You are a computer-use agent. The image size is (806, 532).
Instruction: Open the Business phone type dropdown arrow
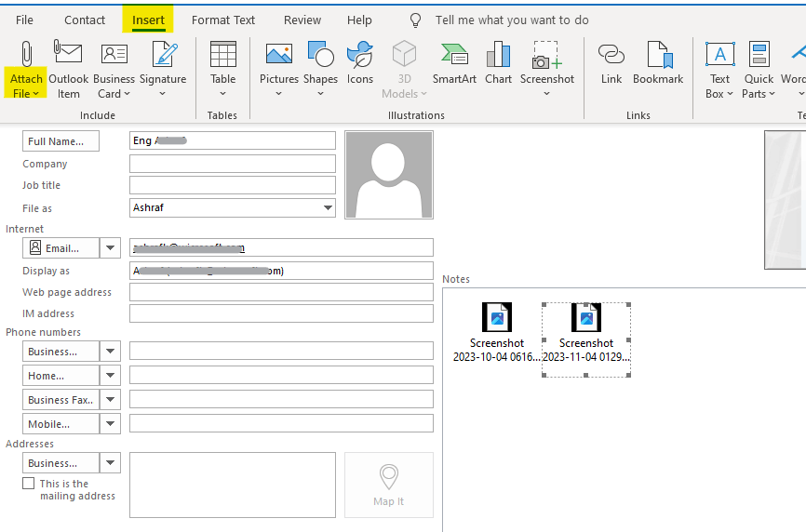[x=110, y=352]
